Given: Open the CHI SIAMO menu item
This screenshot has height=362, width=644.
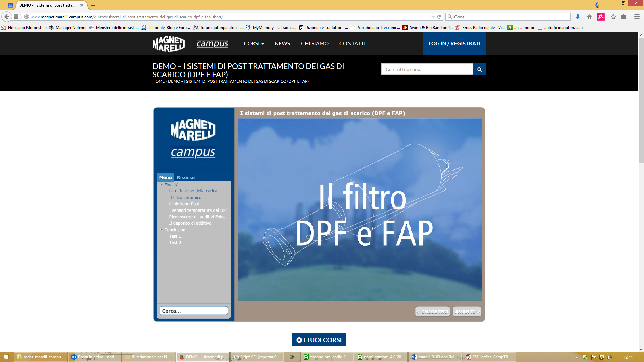Looking at the screenshot, I should tap(315, 44).
